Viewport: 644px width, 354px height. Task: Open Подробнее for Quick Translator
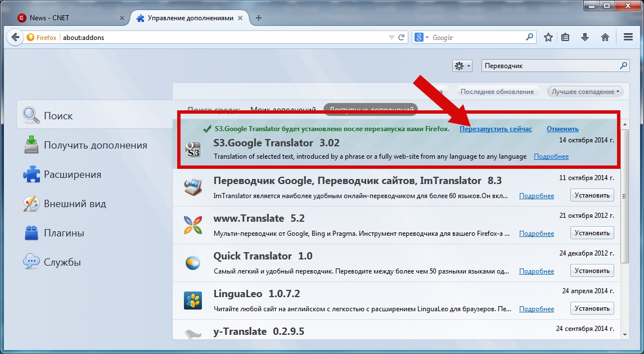(x=537, y=271)
